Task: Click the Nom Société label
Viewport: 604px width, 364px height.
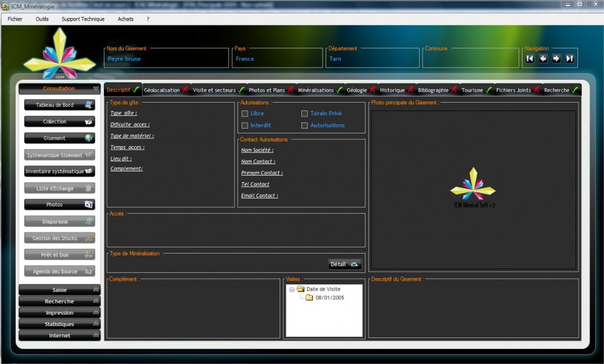Action: [257, 150]
